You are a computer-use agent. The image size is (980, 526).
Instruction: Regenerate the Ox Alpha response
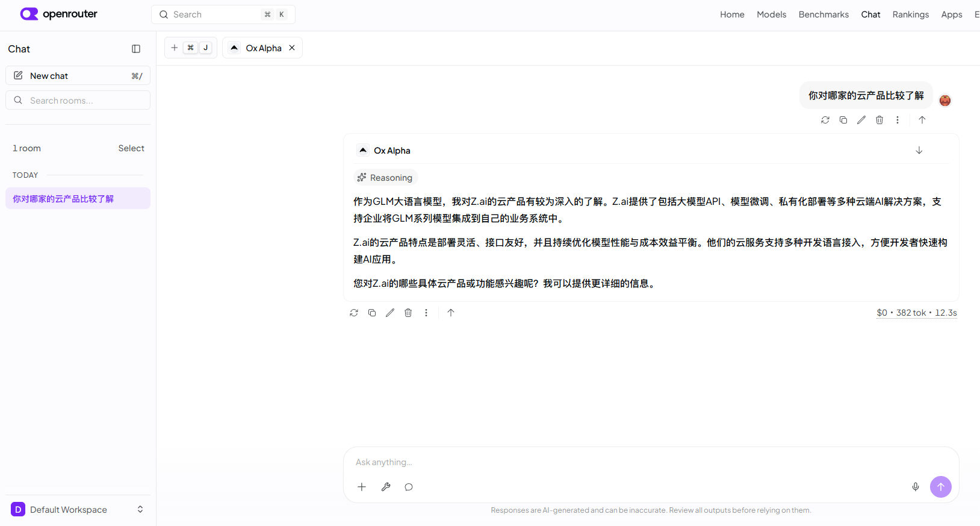point(354,313)
